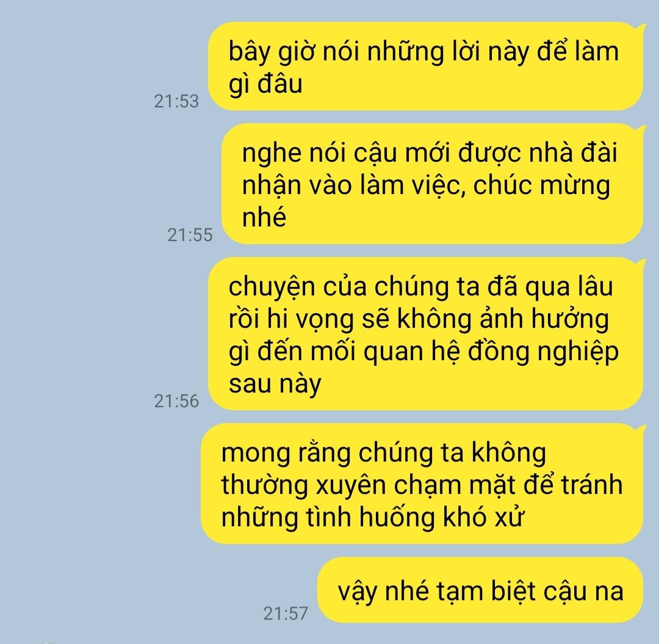Click the 21:55 timestamp
This screenshot has width=659, height=644.
pos(190,234)
